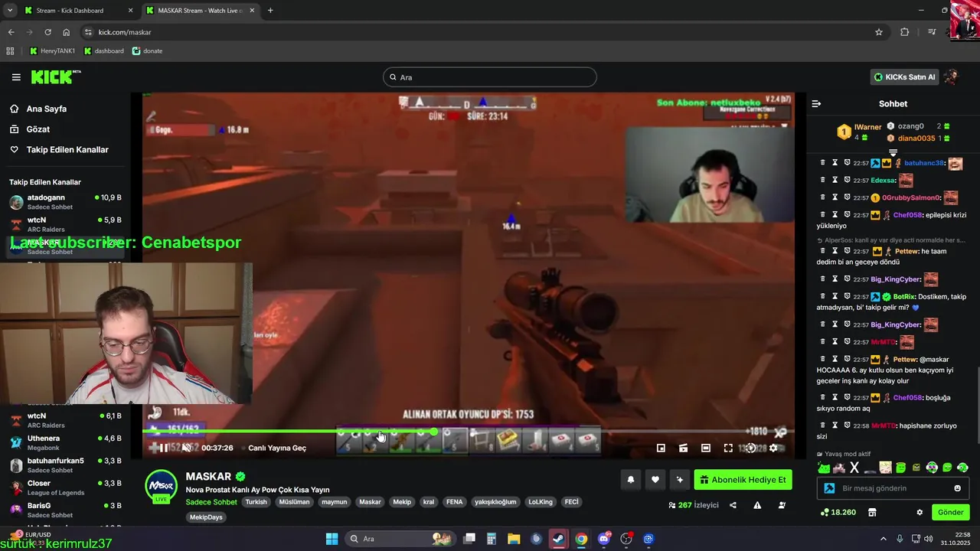Open the video player settings gear
980x551 pixels.
(773, 448)
